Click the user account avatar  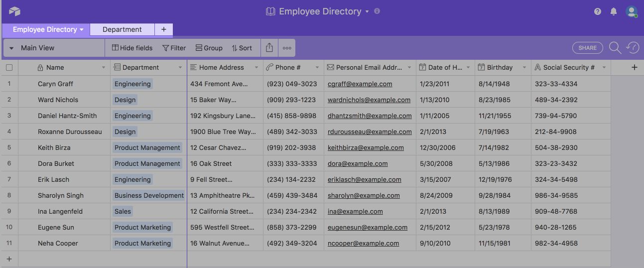tap(632, 11)
